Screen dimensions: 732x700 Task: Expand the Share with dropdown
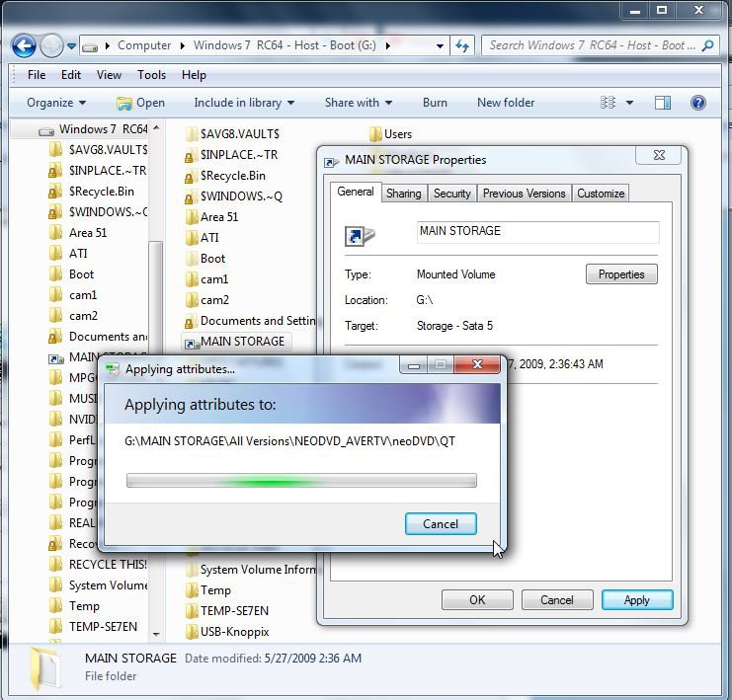(358, 103)
